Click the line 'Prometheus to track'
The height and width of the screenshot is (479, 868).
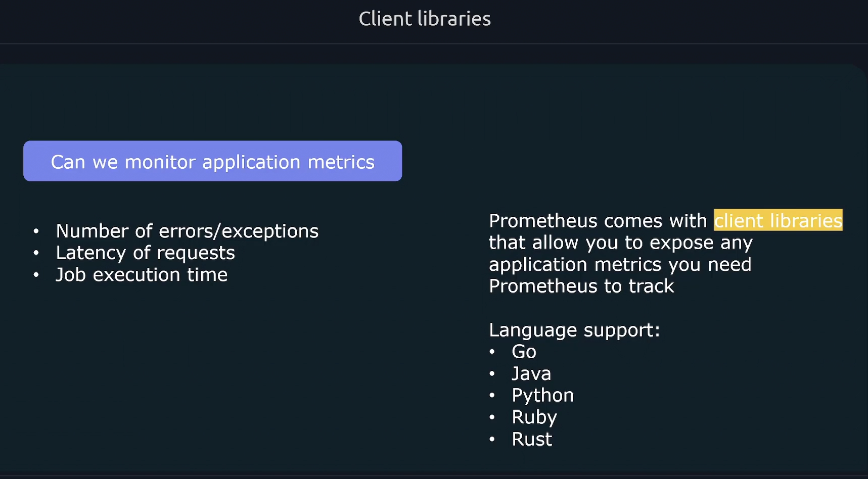tap(581, 286)
